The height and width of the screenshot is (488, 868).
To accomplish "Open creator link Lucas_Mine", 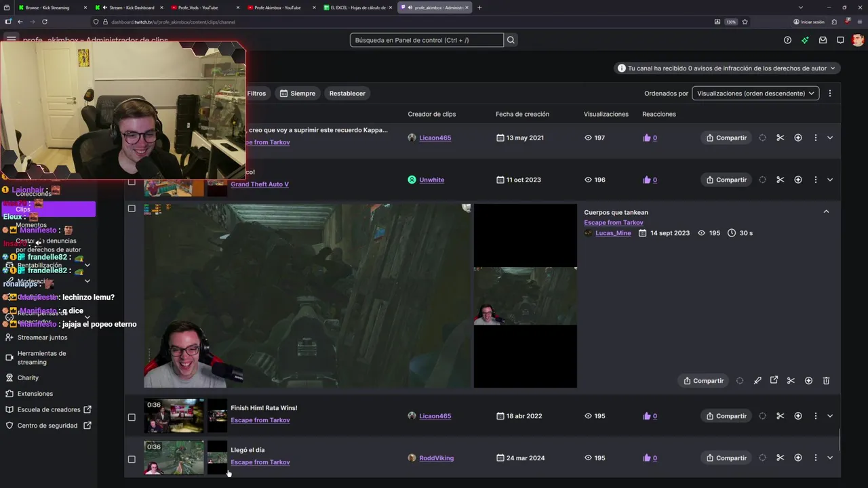I will click(x=613, y=233).
